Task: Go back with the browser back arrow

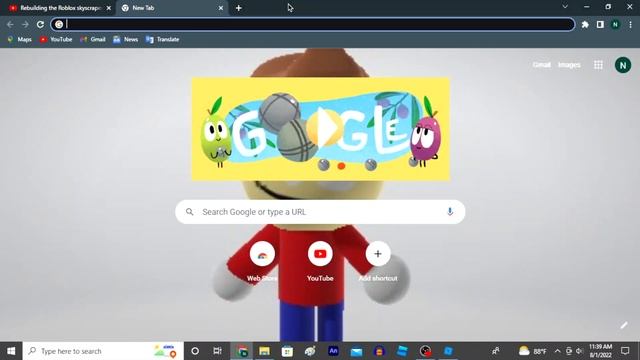Action: pyautogui.click(x=10, y=24)
